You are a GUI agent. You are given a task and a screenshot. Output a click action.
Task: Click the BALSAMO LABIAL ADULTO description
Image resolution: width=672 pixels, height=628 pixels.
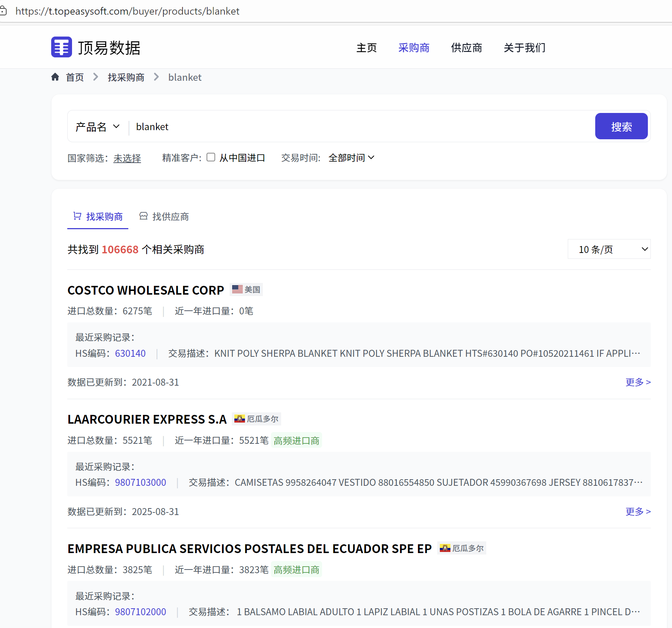438,612
